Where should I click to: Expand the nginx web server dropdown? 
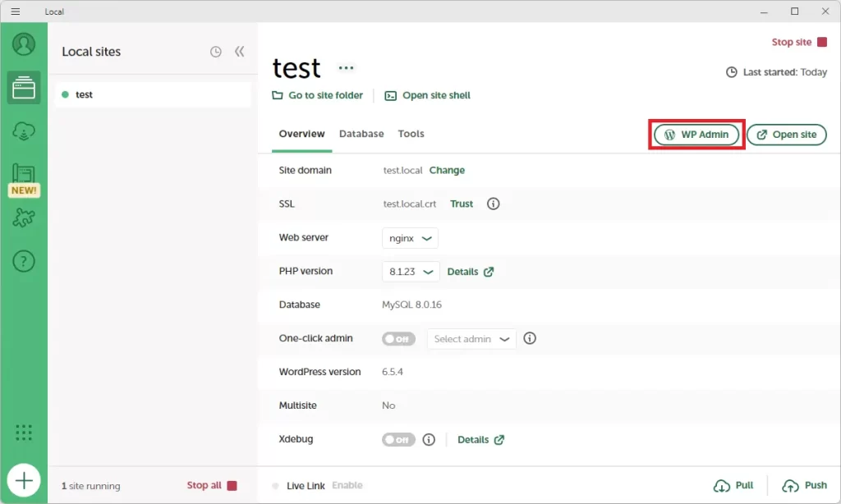[x=410, y=238]
